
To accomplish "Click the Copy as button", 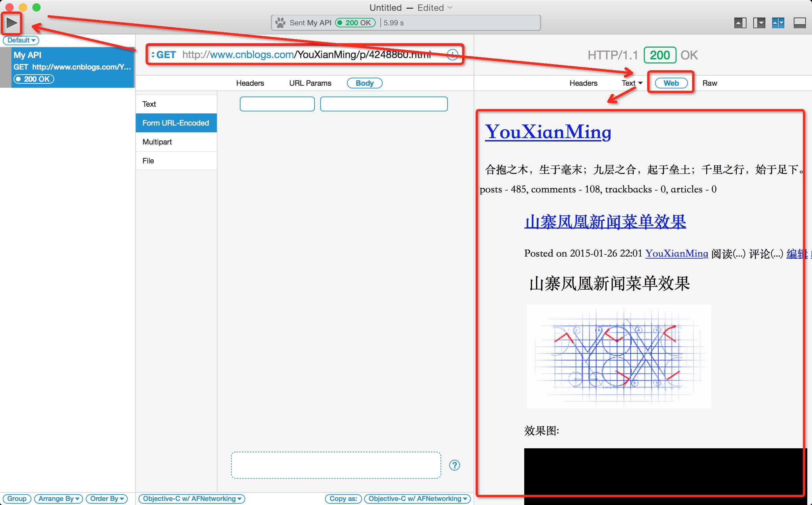I will click(x=343, y=499).
